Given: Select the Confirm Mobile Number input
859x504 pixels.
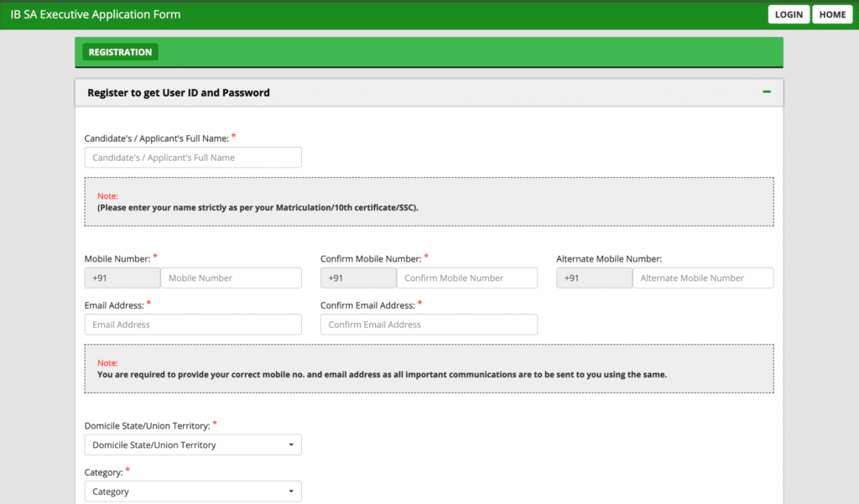Looking at the screenshot, I should (x=466, y=278).
